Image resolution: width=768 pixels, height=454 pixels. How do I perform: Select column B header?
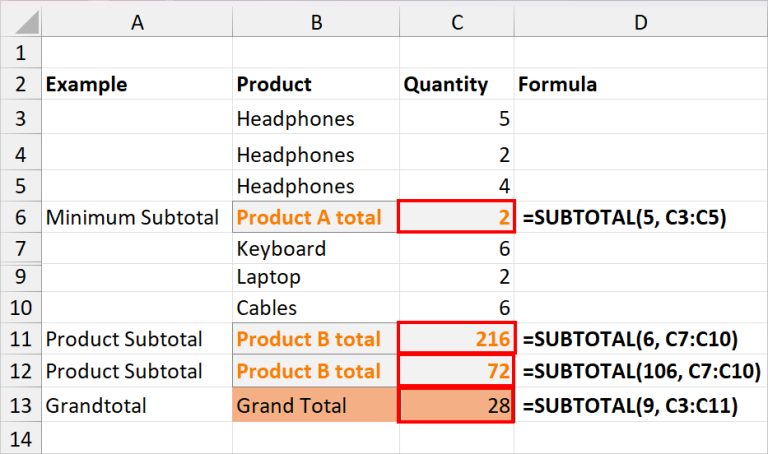(x=316, y=23)
